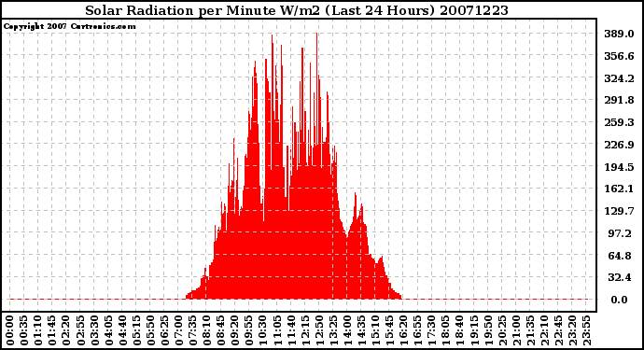Click the 15:10 time label
This screenshot has width=644, height=350.
[x=375, y=330]
